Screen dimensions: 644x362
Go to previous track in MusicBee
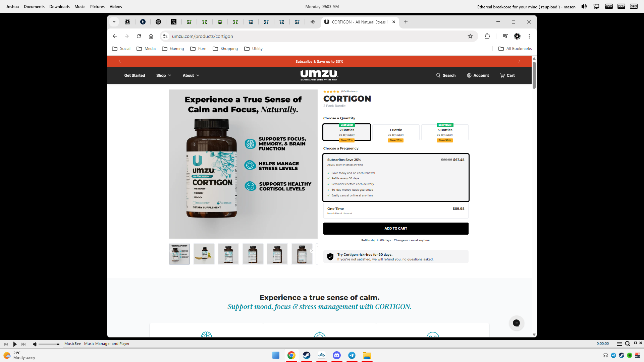click(x=6, y=344)
